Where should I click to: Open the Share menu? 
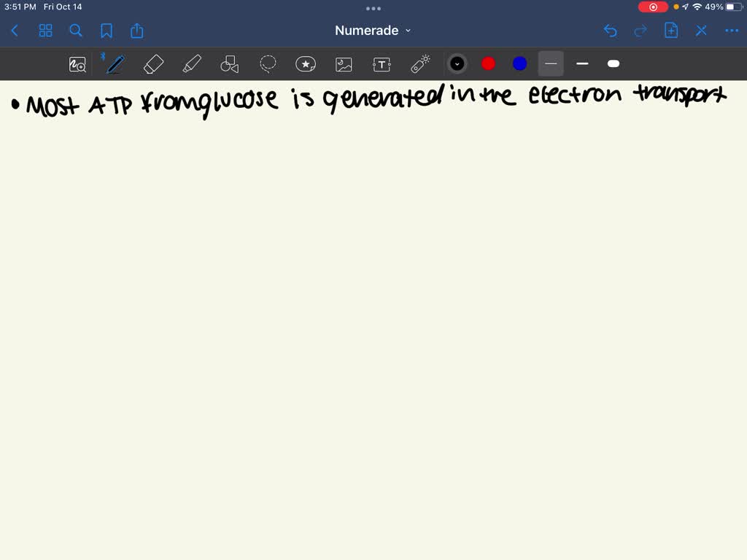click(137, 31)
